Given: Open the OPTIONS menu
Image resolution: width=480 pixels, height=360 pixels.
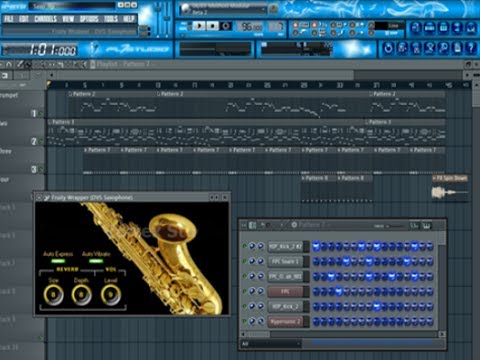Looking at the screenshot, I should tap(89, 19).
